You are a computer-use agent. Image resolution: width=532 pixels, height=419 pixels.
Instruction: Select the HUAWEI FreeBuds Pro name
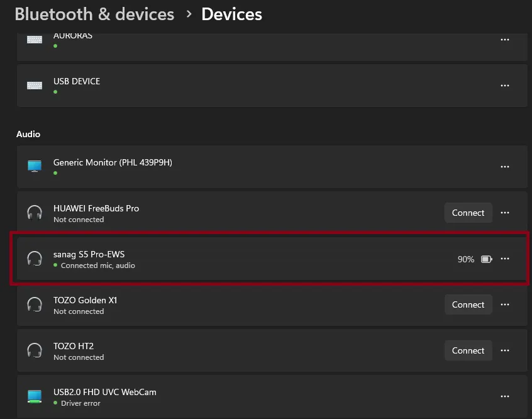pyautogui.click(x=96, y=208)
